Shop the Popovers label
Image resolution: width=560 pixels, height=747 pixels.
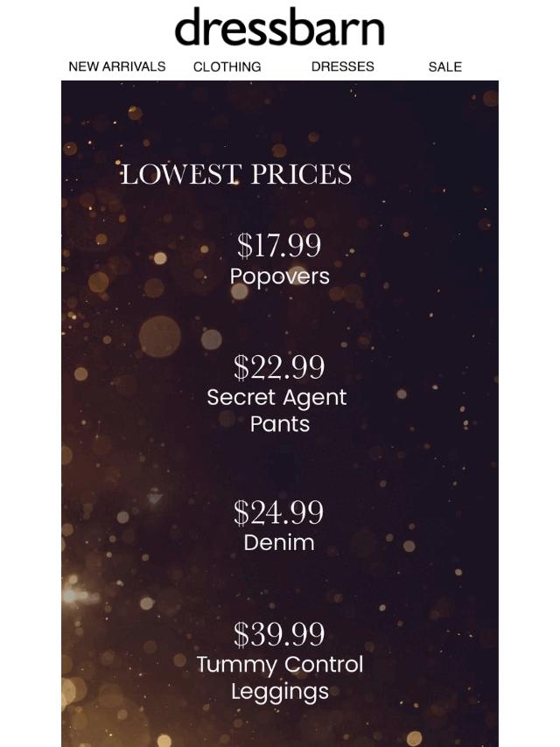point(280,276)
